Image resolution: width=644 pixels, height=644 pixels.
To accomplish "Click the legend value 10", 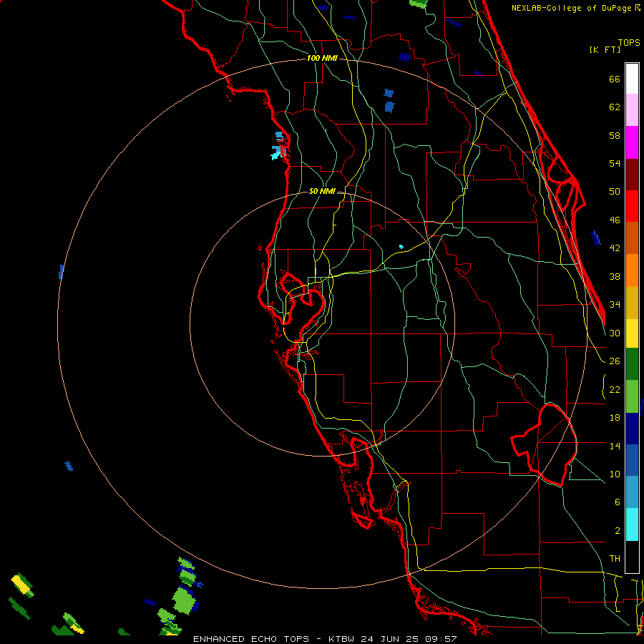I will click(x=615, y=474).
